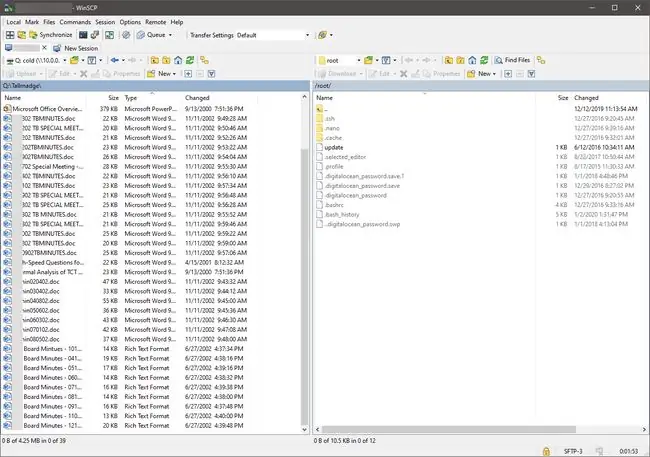This screenshot has height=457, width=650.
Task: Open directory icon in remote panel
Action: [x=368, y=61]
